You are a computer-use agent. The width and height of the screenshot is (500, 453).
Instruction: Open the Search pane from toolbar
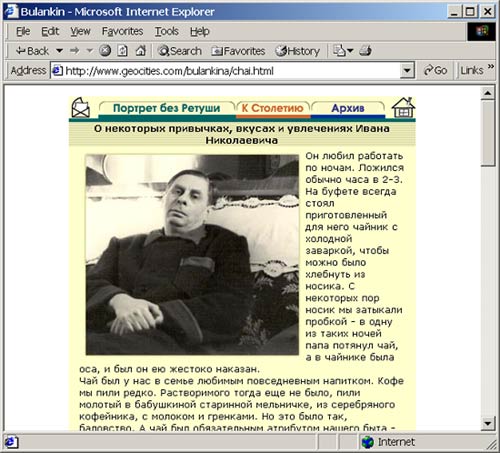180,51
